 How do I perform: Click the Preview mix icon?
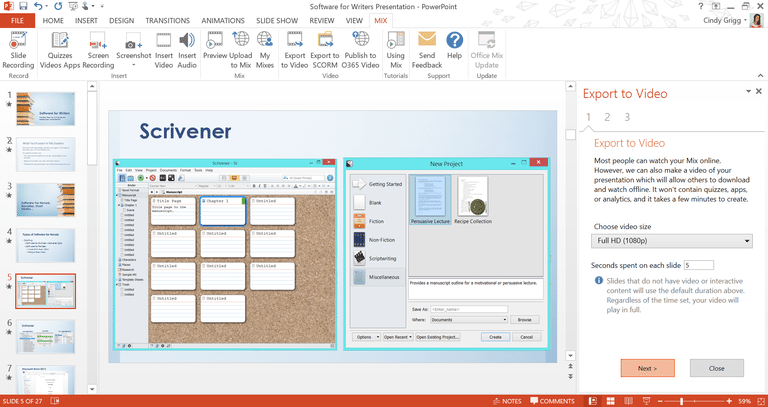pyautogui.click(x=215, y=40)
